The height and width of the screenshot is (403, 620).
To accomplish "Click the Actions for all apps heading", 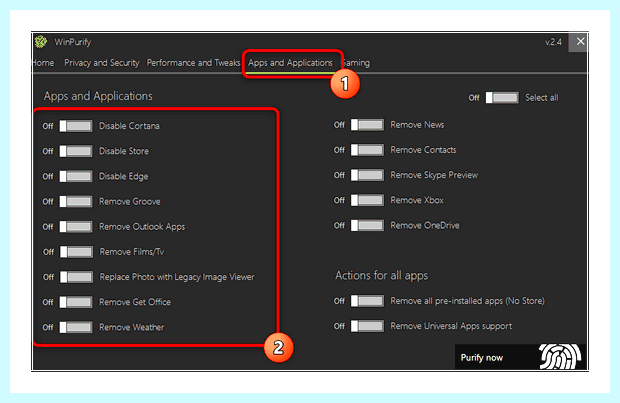I will pos(382,276).
